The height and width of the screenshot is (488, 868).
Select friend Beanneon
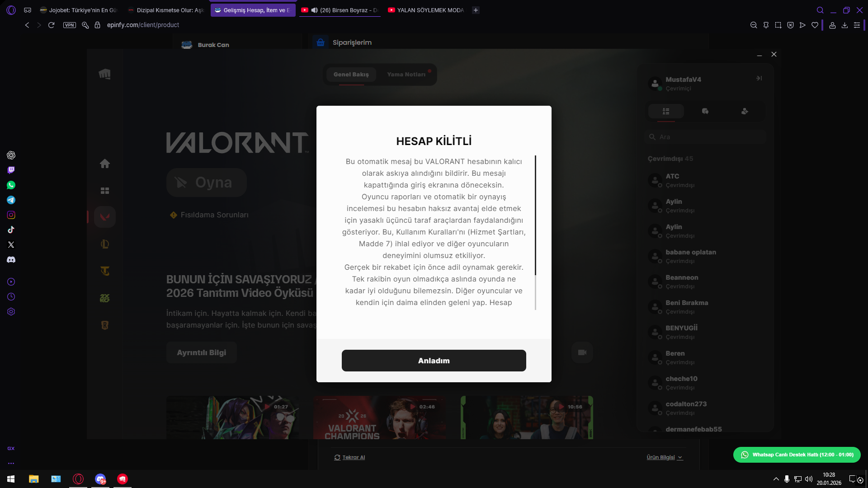(x=705, y=282)
